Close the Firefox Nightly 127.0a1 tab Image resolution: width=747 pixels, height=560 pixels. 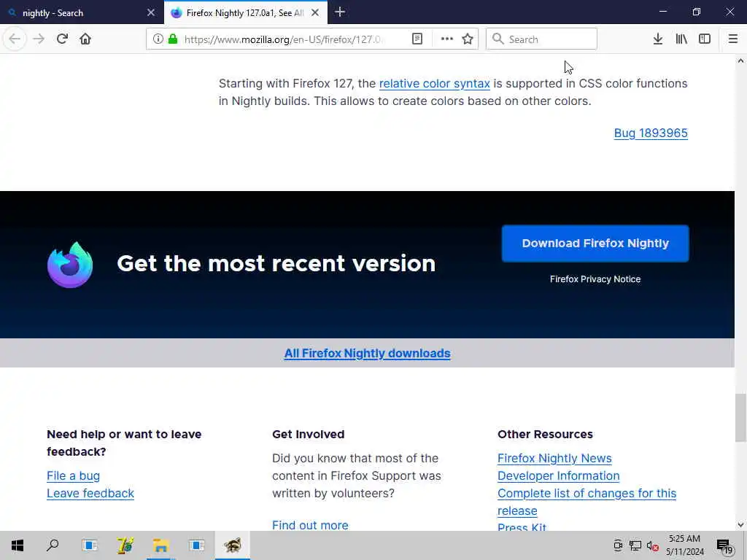(x=315, y=13)
